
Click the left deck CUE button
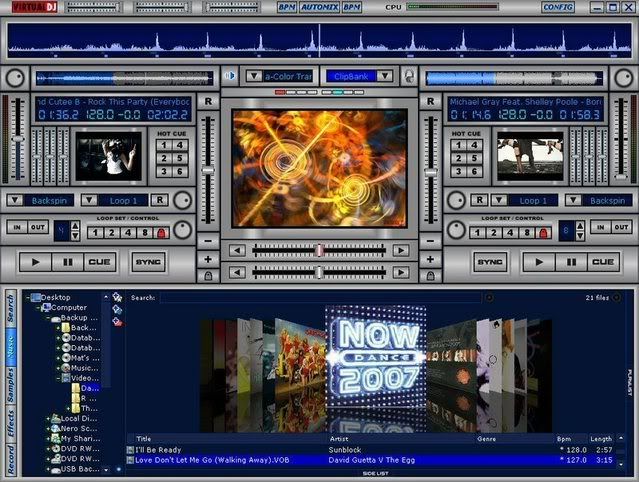pyautogui.click(x=99, y=262)
